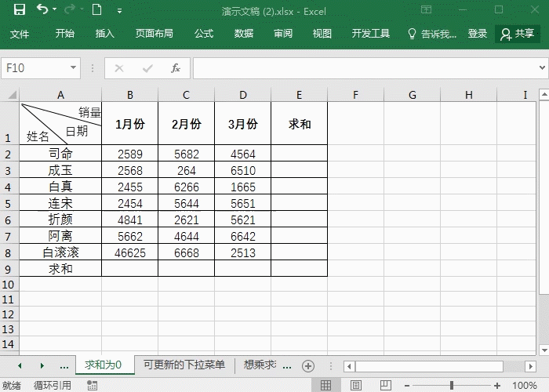
Task: Click the Undo arrow icon
Action: [x=42, y=10]
